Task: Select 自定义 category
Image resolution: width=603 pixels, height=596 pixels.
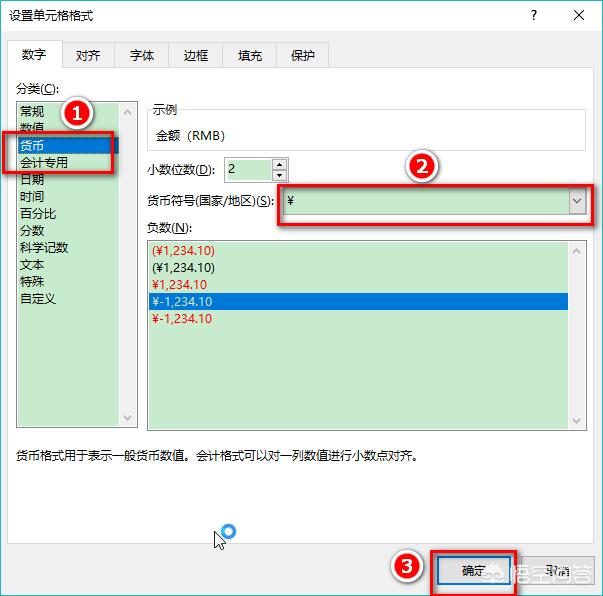Action: (x=68, y=298)
